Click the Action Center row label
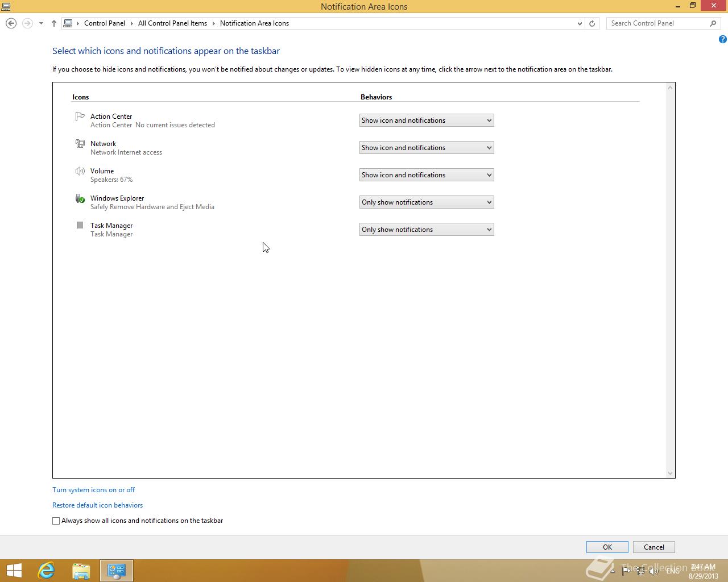 click(x=111, y=117)
